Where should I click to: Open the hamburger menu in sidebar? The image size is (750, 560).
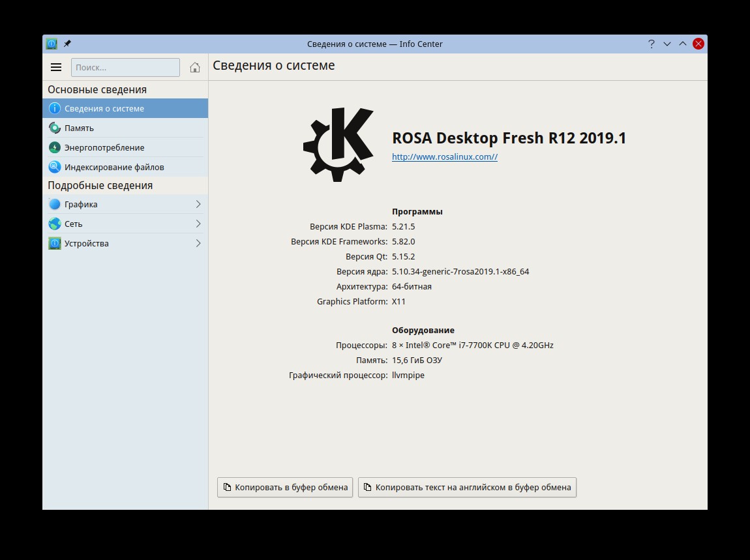tap(56, 67)
